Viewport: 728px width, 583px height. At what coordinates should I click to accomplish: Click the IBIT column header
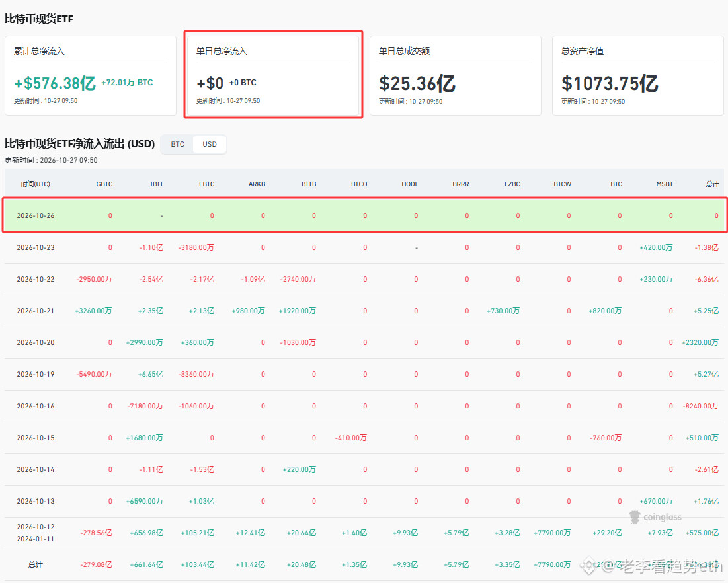[157, 184]
